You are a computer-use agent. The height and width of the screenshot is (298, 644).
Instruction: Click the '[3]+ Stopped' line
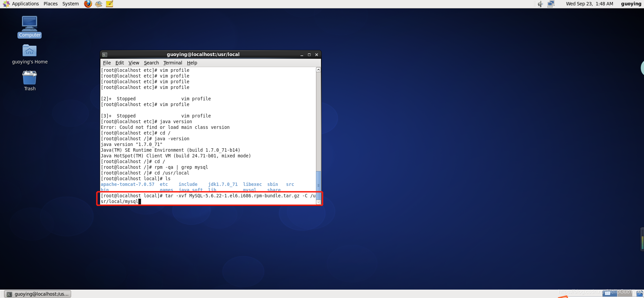(x=156, y=116)
